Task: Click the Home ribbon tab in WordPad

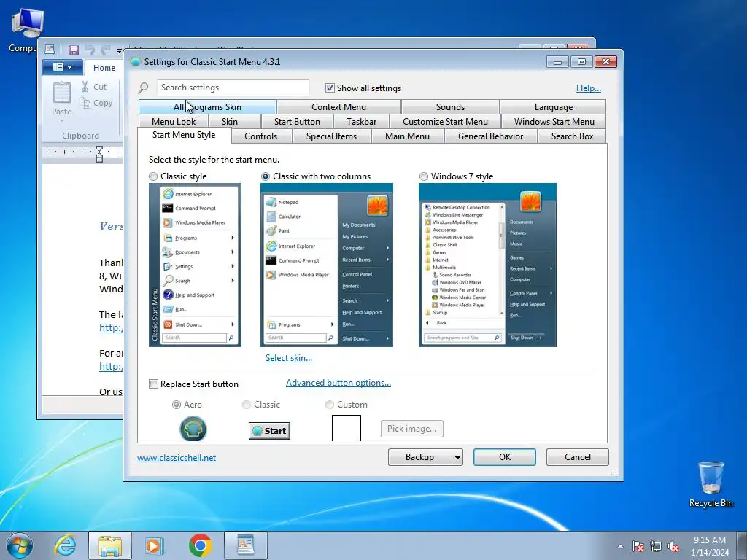Action: (x=104, y=68)
